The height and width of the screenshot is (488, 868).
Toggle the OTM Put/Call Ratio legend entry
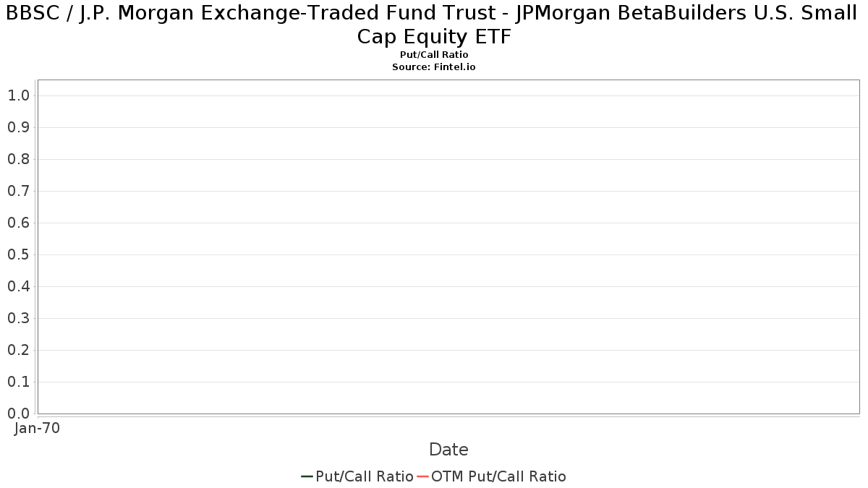pos(492,476)
